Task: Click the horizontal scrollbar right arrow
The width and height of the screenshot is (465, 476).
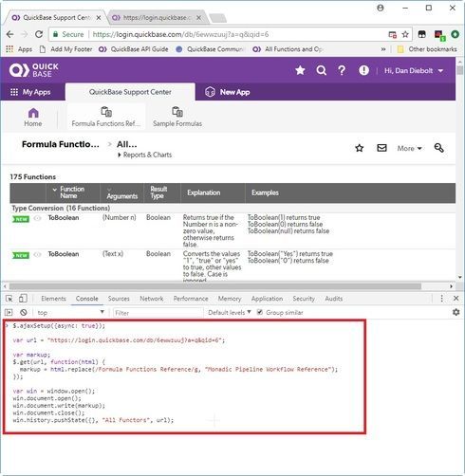Action: (451, 286)
